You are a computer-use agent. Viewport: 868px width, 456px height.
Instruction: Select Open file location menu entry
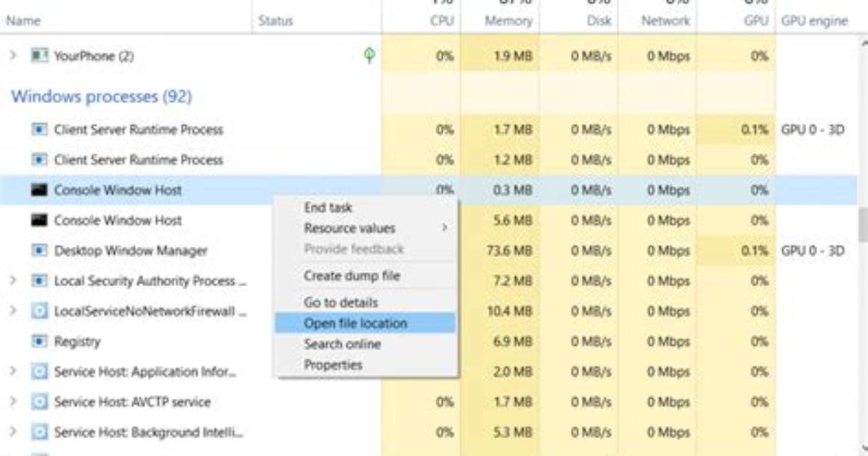coord(366,323)
